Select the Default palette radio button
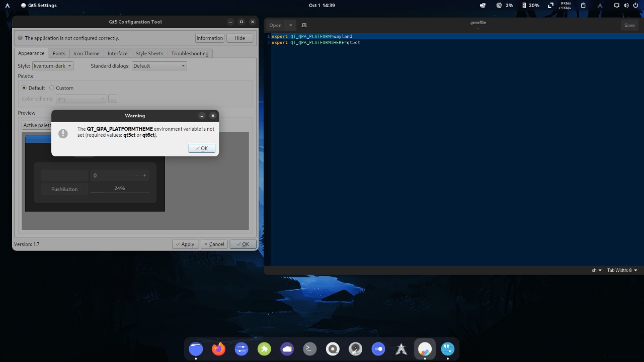 pyautogui.click(x=24, y=88)
